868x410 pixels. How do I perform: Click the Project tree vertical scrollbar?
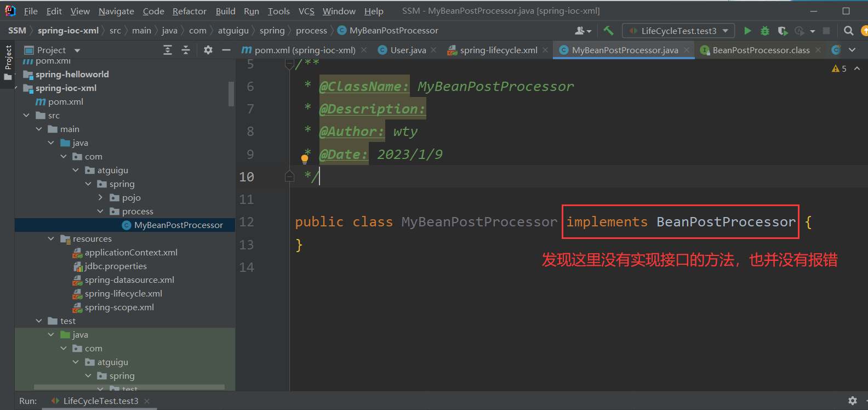231,93
